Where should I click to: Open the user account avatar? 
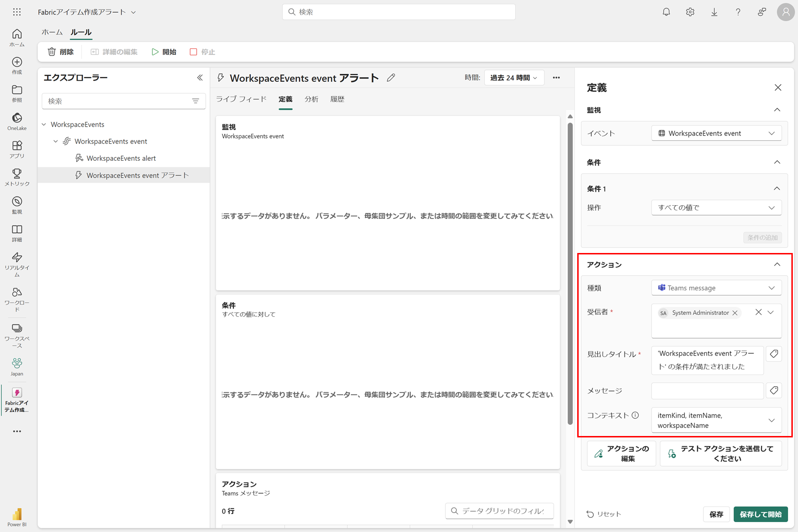coord(786,12)
